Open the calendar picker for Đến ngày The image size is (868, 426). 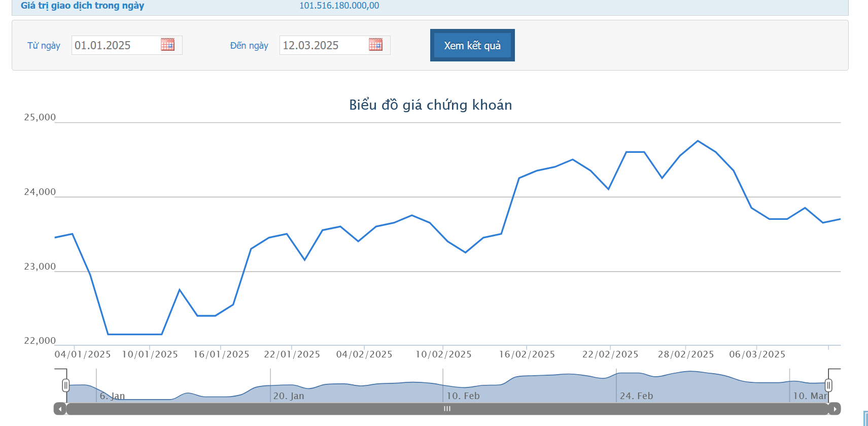coord(375,45)
